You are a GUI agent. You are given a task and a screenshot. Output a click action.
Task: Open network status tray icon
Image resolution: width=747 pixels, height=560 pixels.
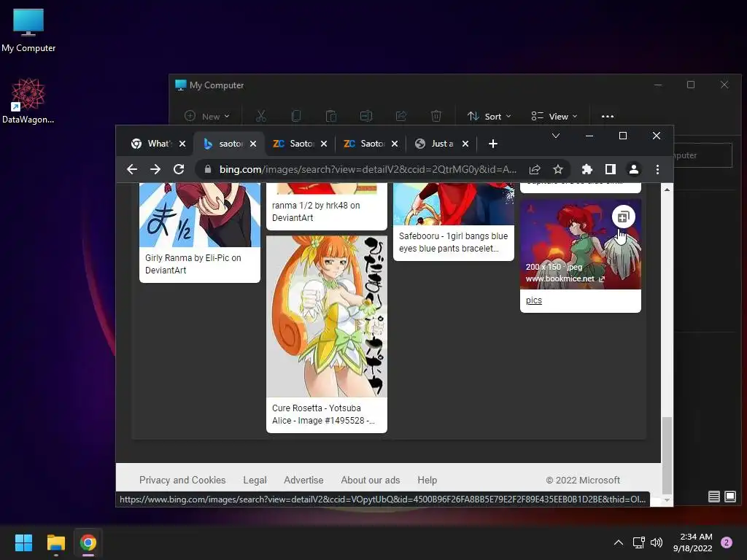tap(638, 542)
